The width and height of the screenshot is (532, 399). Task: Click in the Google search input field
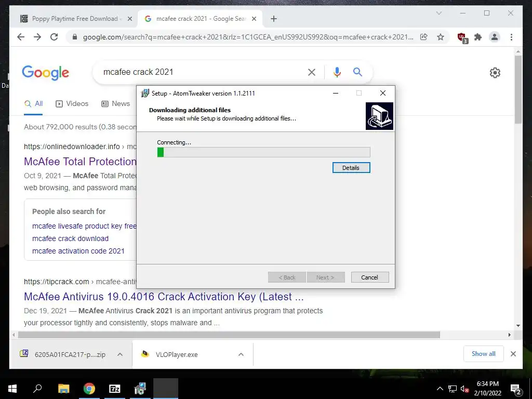(202, 72)
